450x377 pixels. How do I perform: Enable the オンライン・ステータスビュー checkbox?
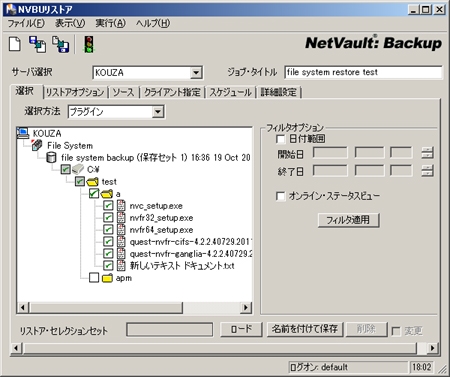pos(280,196)
